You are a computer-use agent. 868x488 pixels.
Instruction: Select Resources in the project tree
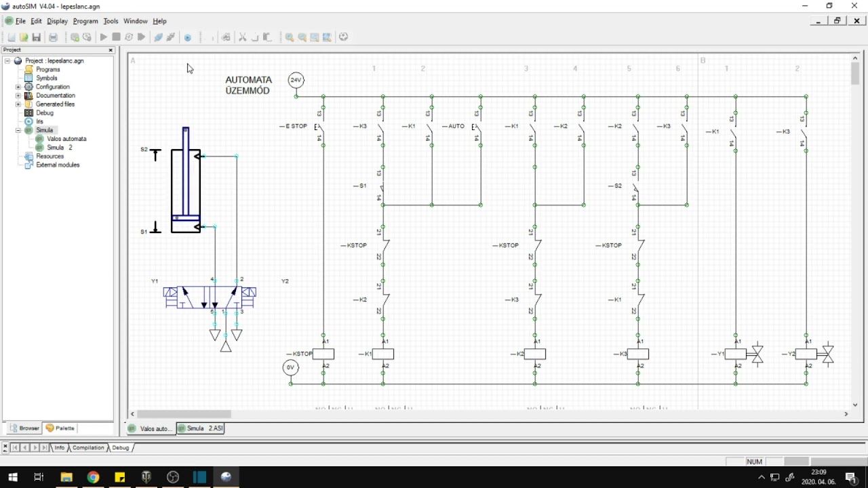click(50, 157)
